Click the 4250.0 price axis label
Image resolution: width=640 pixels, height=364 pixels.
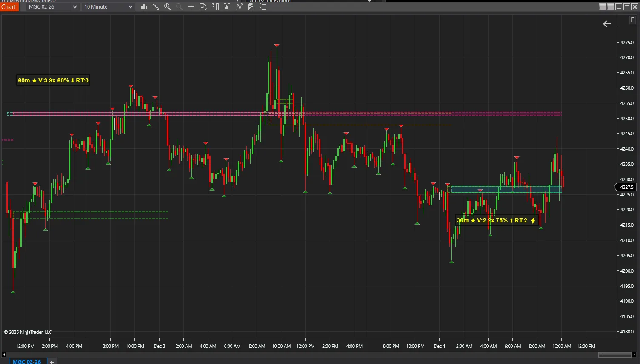click(627, 119)
